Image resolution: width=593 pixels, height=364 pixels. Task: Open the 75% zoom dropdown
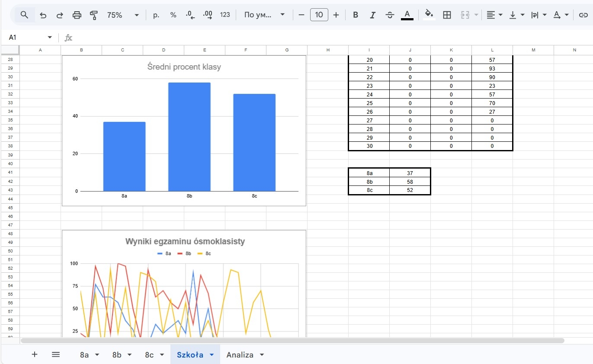[x=123, y=15]
